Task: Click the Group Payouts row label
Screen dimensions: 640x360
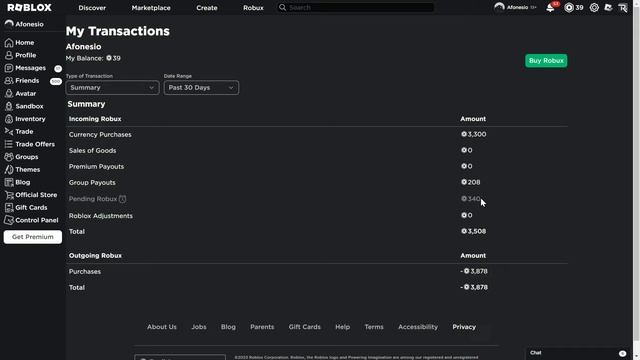Action: coord(92,182)
